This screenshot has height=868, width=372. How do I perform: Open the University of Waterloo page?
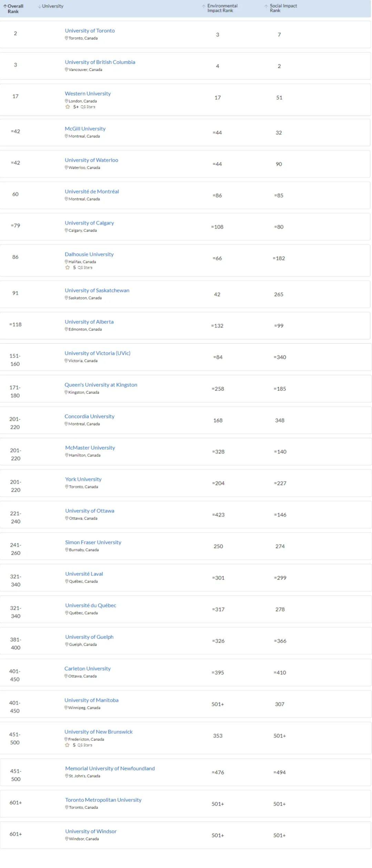(x=91, y=160)
